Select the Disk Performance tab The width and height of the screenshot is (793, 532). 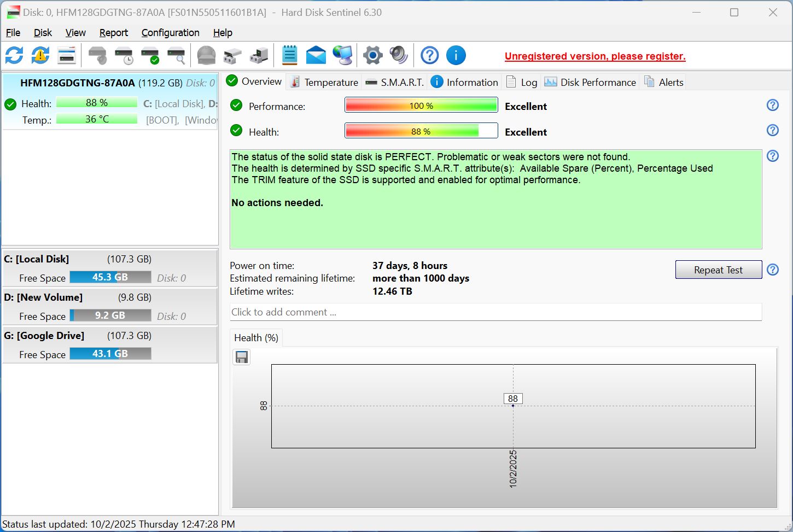point(590,82)
